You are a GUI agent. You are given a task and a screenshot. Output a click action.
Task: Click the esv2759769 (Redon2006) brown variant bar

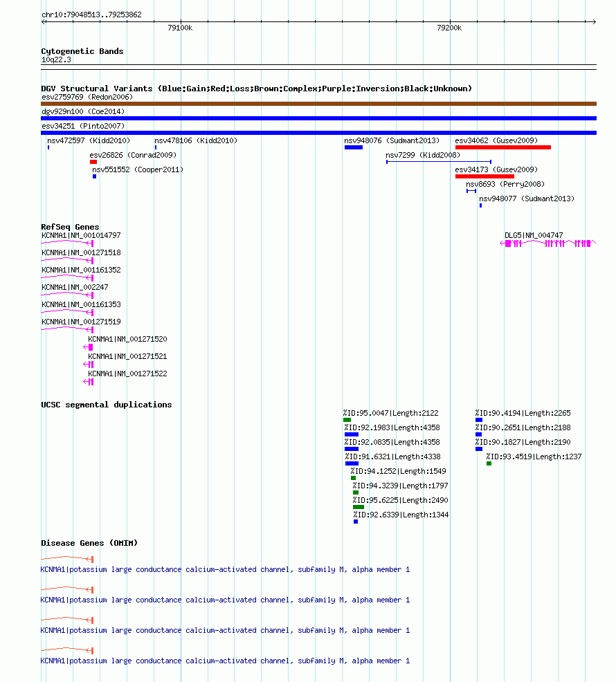click(318, 104)
